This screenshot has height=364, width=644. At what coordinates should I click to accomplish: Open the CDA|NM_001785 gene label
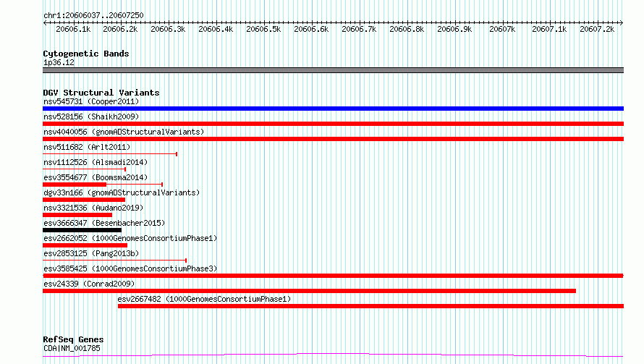pos(72,348)
